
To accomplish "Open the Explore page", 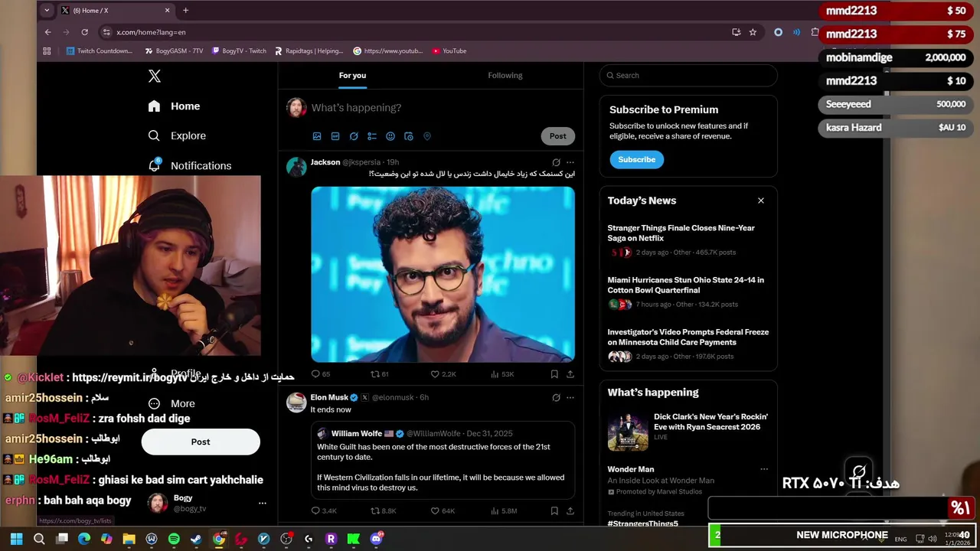I will coord(178,135).
